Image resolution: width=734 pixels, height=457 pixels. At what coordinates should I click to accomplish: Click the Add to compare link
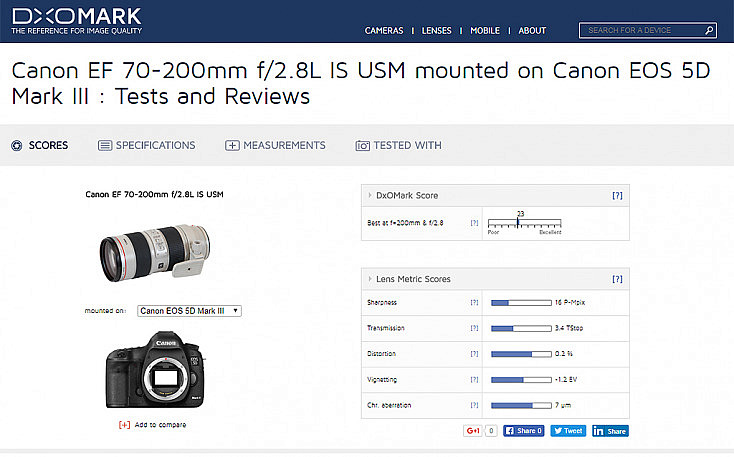[160, 425]
